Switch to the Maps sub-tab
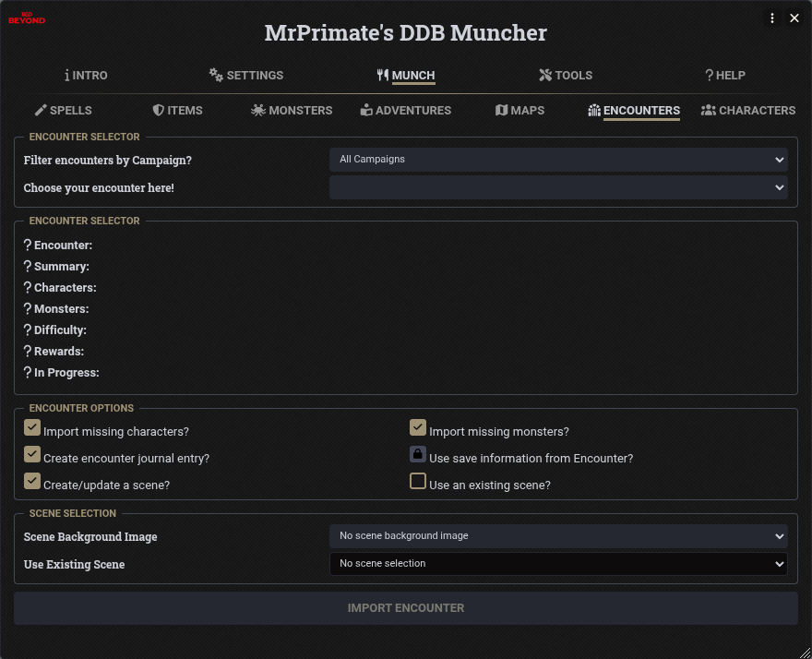Image resolution: width=812 pixels, height=659 pixels. click(519, 111)
